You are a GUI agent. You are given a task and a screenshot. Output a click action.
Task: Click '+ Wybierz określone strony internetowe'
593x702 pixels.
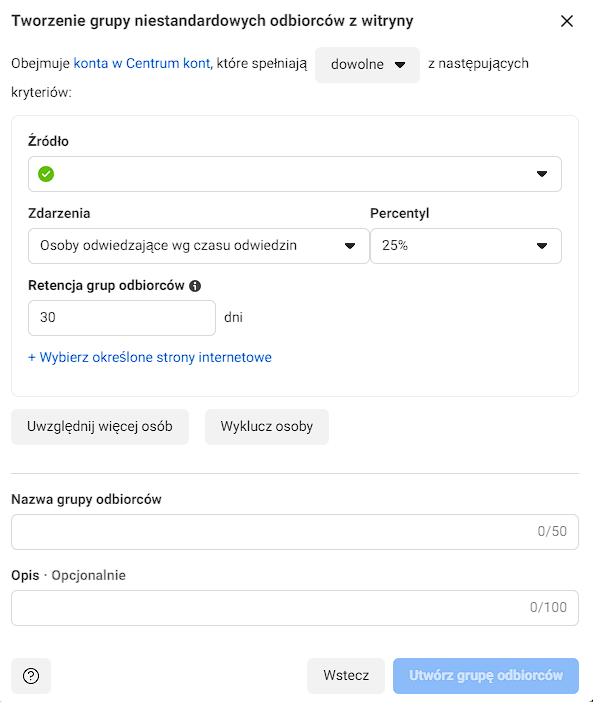pos(150,357)
